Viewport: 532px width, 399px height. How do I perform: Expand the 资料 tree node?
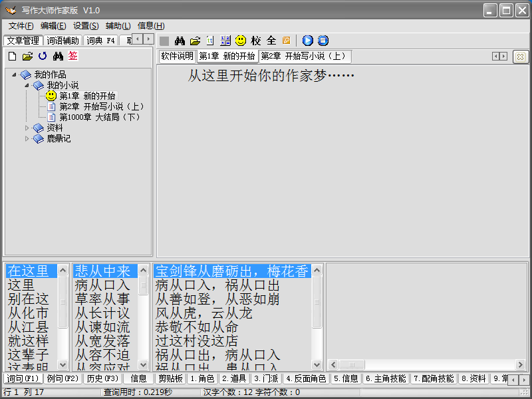tap(27, 128)
